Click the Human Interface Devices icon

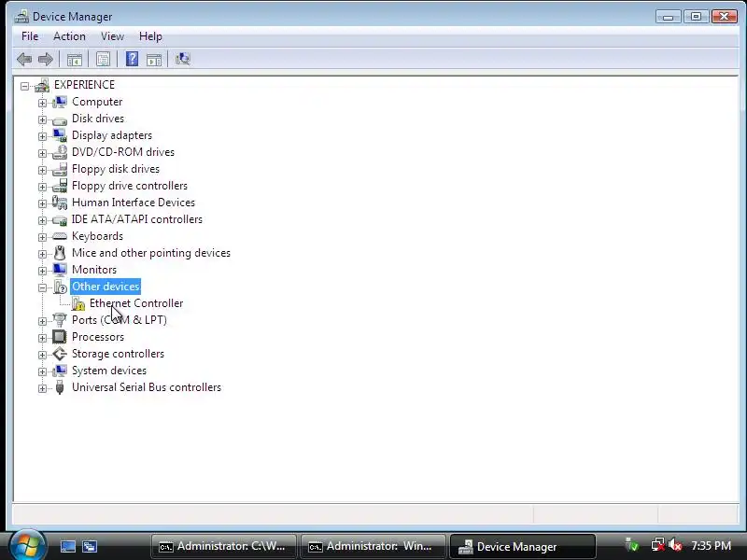tap(60, 203)
